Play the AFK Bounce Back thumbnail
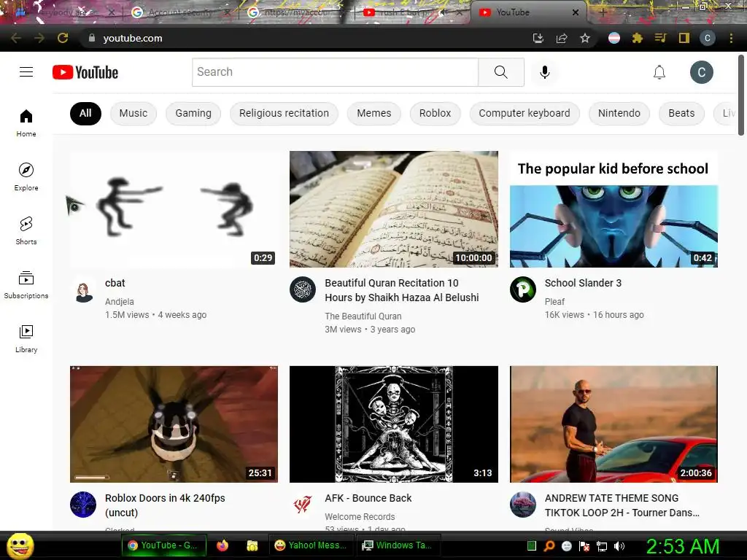This screenshot has height=560, width=747. (393, 424)
